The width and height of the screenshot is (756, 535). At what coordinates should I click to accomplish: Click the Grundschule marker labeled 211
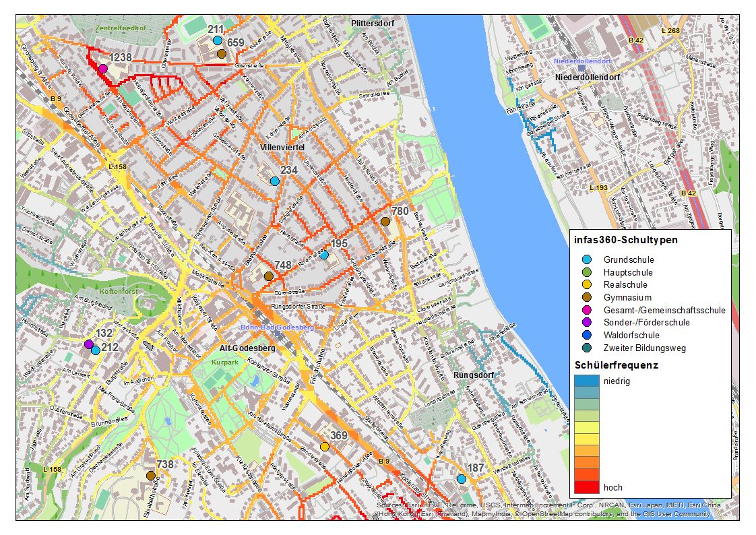point(217,40)
